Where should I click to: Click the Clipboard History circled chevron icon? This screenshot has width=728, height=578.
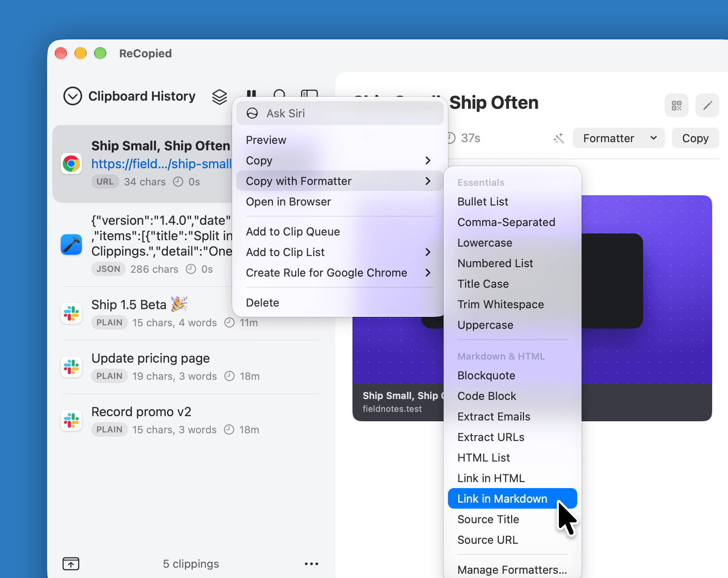pos(72,96)
